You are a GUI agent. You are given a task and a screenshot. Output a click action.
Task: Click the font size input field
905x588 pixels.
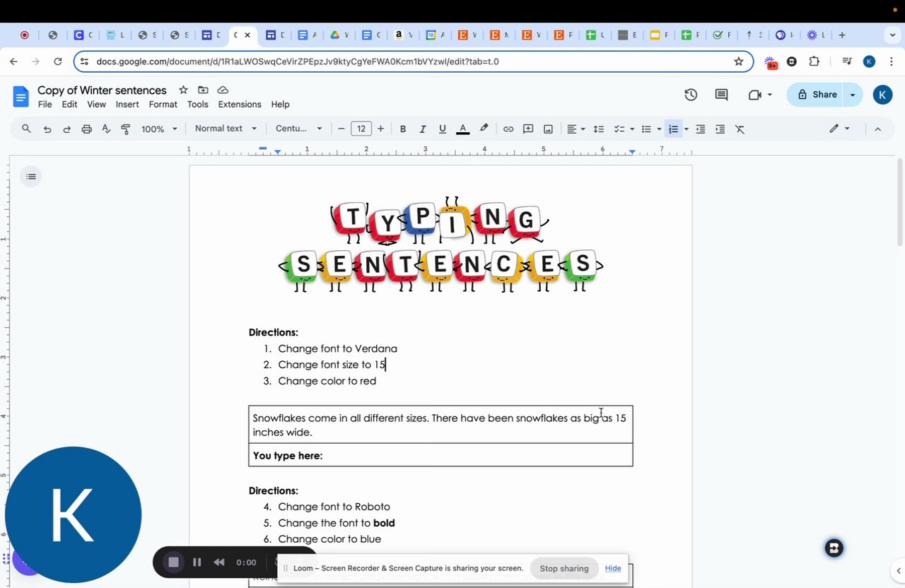361,129
